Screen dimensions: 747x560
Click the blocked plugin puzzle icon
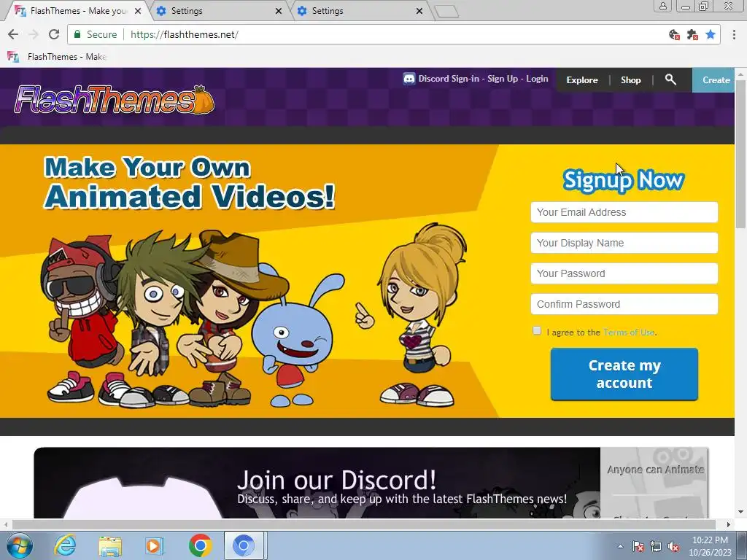click(x=692, y=34)
